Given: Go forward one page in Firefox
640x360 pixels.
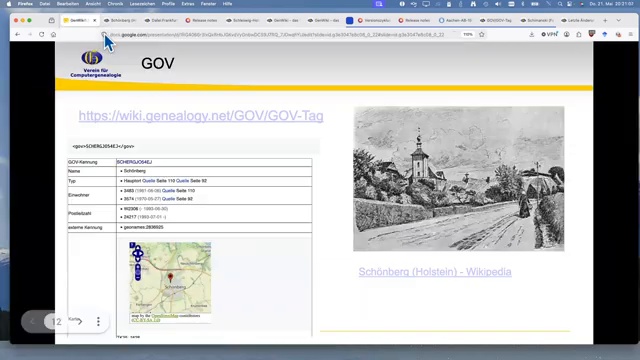Looking at the screenshot, I should 30,35.
